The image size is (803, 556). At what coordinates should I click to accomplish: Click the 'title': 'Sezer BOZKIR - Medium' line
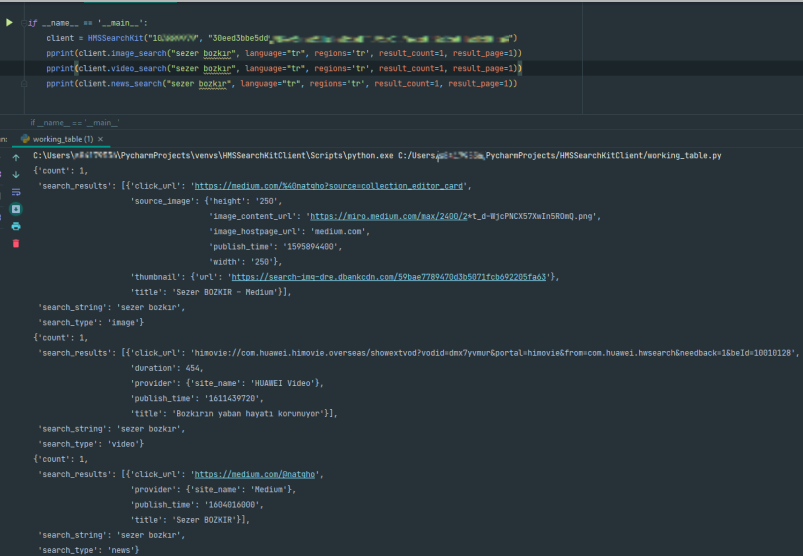(211, 292)
